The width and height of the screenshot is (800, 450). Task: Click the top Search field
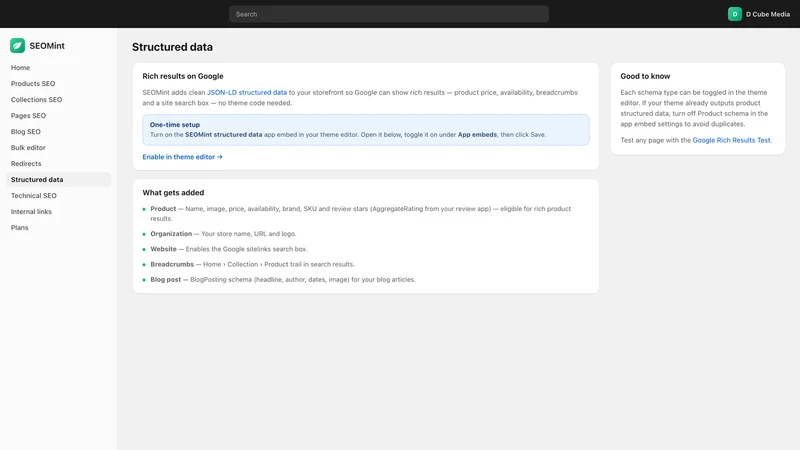(x=389, y=14)
